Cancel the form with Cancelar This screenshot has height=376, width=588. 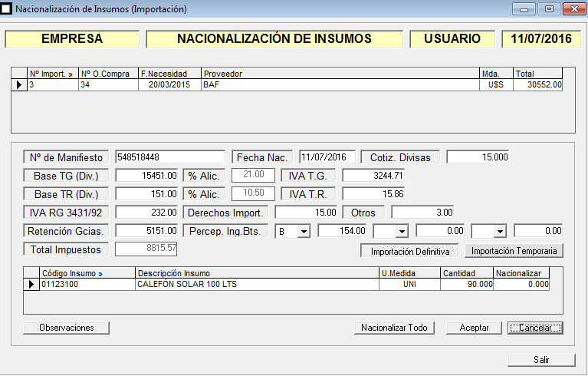[x=535, y=328]
